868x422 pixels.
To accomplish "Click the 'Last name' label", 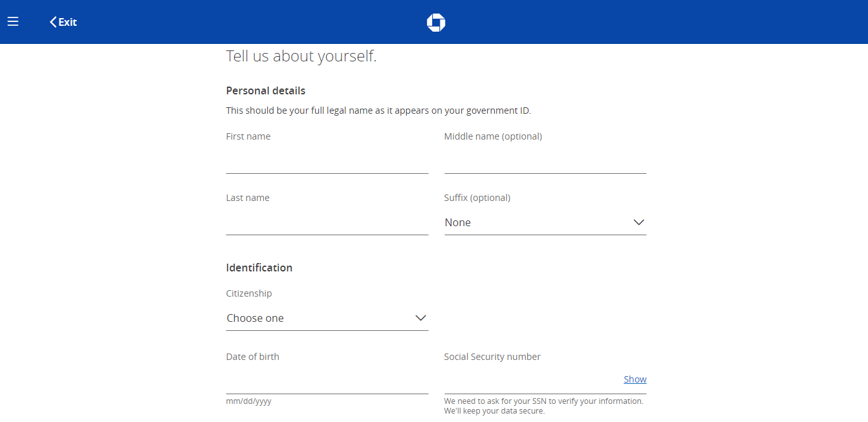I will [x=248, y=198].
